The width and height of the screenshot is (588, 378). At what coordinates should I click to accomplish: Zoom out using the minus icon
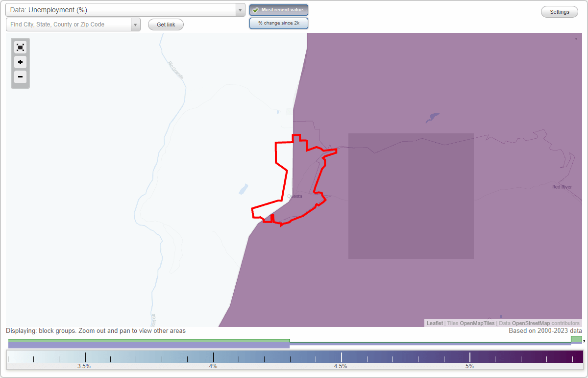tap(20, 77)
